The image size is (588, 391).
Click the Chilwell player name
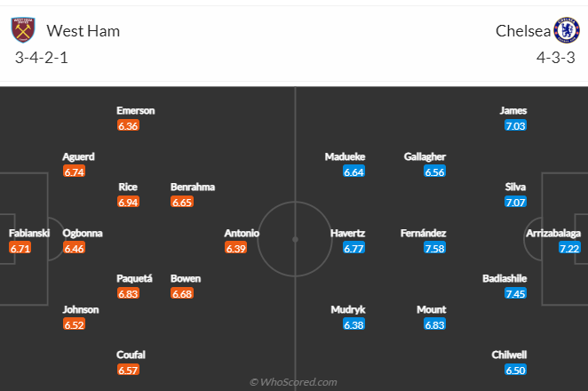point(509,355)
